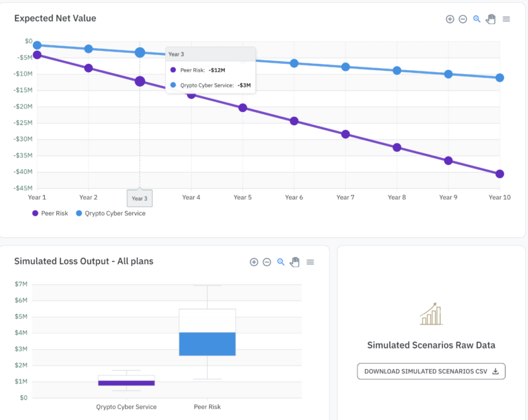Click zoom out icon on Expected Net Value chart
The height and width of the screenshot is (420, 528).
[x=463, y=19]
